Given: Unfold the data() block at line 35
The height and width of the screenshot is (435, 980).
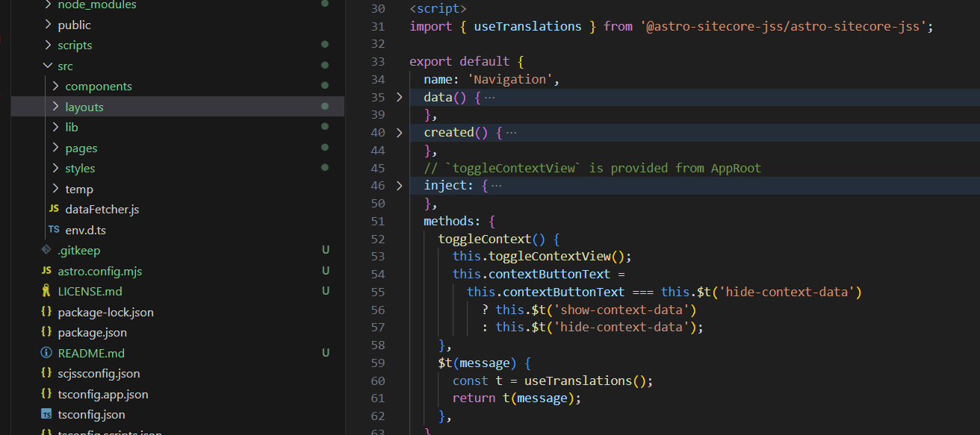Looking at the screenshot, I should (399, 97).
